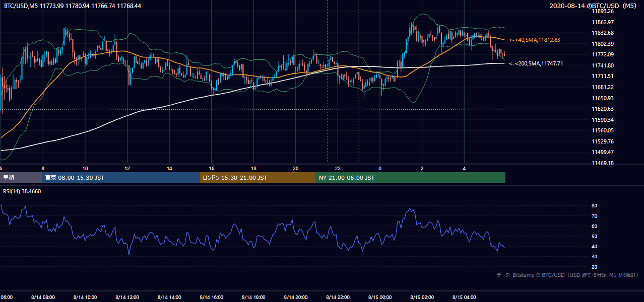Click the RSI scale label 60

(594, 226)
